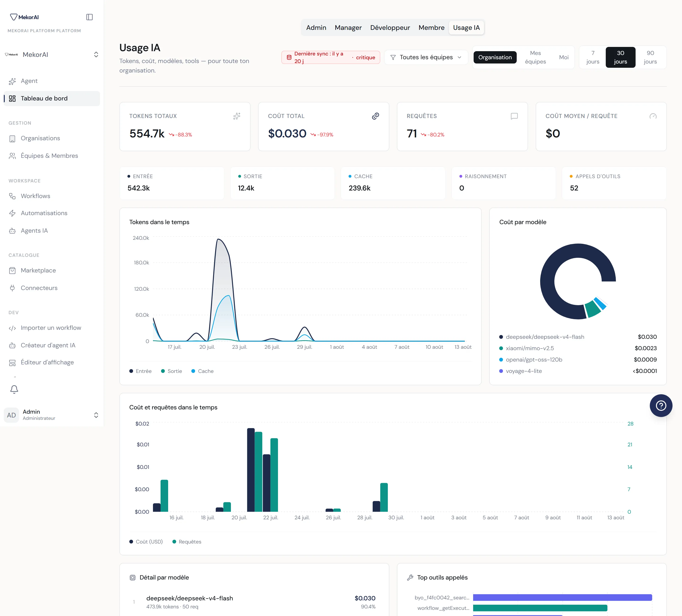Screen dimensions: 682x616
Task: Click the openai/gpt-oss-120b legend dot
Action: [501, 360]
